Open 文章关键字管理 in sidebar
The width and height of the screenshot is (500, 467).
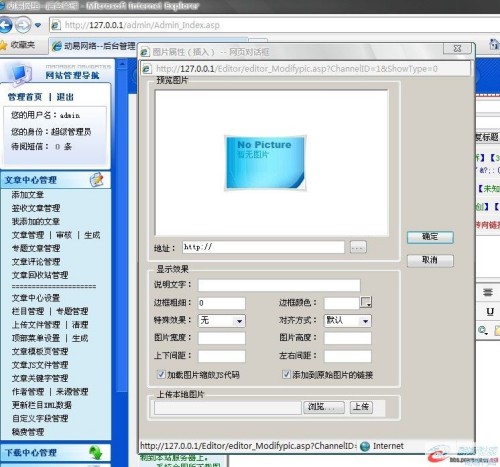pyautogui.click(x=40, y=378)
